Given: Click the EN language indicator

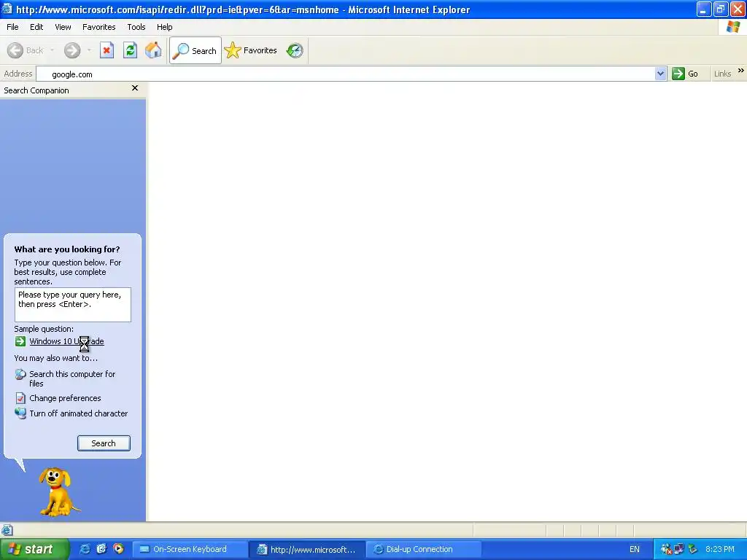Looking at the screenshot, I should (x=634, y=550).
